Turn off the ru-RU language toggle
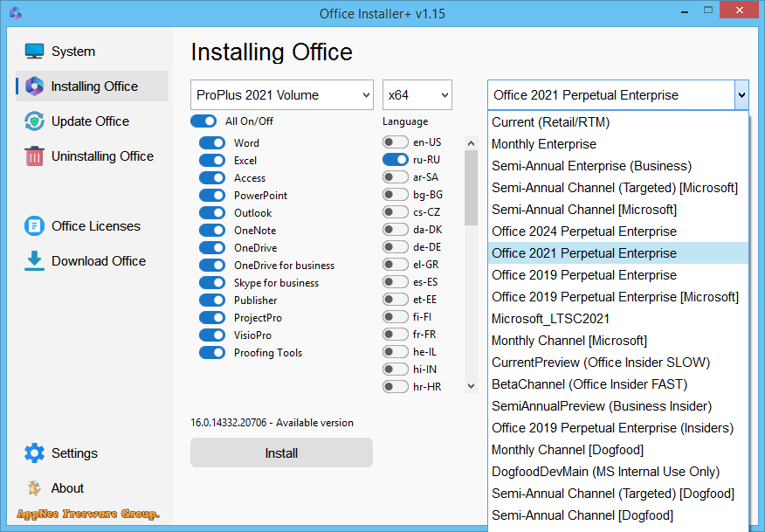Image resolution: width=765 pixels, height=532 pixels. click(x=396, y=160)
